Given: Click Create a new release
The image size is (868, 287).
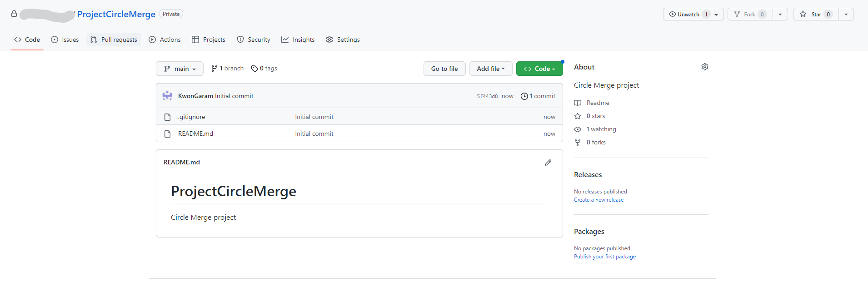Looking at the screenshot, I should point(599,200).
